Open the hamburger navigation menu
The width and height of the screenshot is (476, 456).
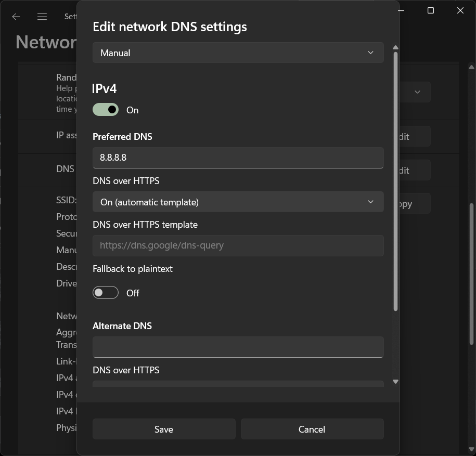coord(42,17)
